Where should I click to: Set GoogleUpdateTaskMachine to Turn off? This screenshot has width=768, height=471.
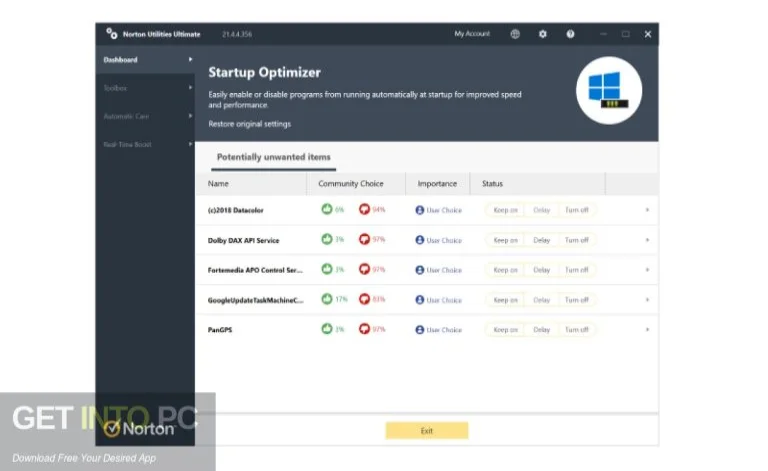point(576,300)
